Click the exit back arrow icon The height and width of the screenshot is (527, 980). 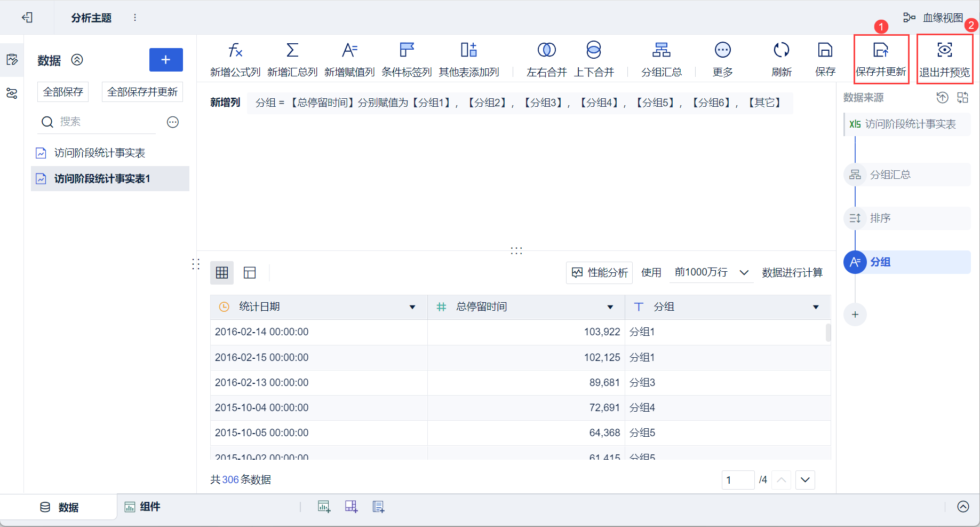tap(27, 18)
